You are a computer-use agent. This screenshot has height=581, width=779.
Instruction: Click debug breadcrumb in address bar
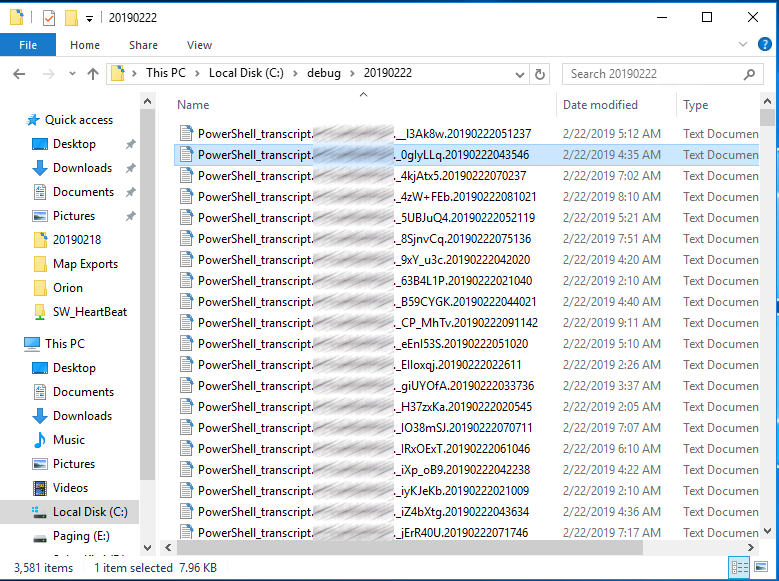click(323, 73)
